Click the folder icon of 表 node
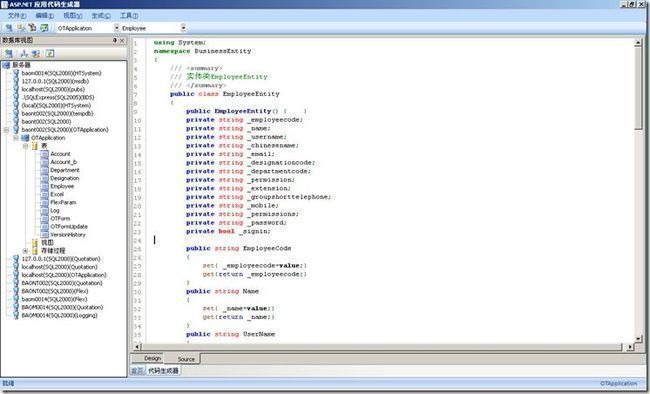The width and height of the screenshot is (650, 394). [35, 146]
